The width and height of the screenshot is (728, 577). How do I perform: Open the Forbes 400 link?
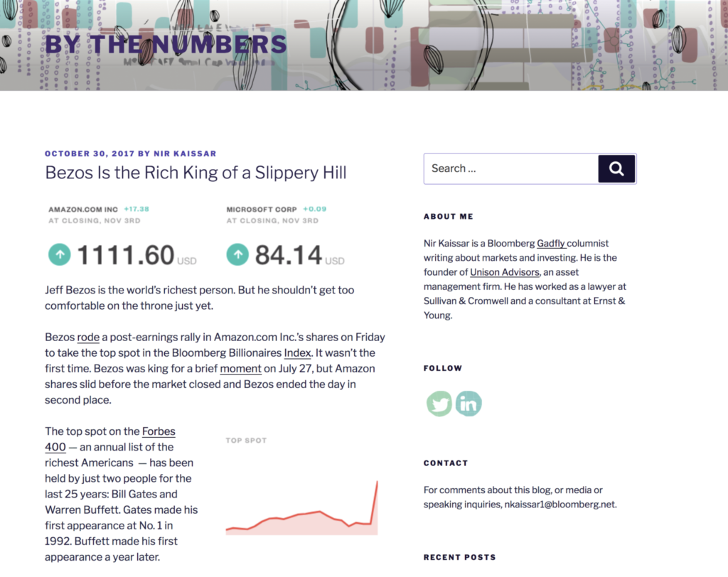click(110, 439)
